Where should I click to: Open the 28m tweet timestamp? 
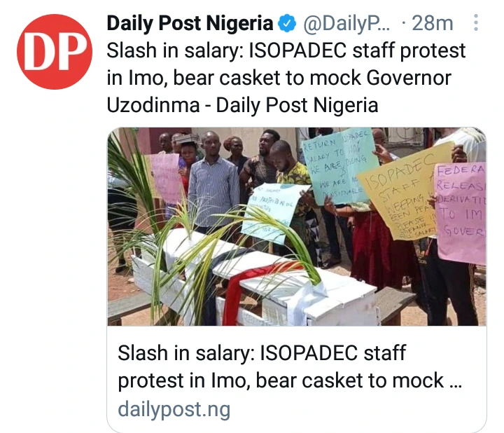tap(432, 24)
